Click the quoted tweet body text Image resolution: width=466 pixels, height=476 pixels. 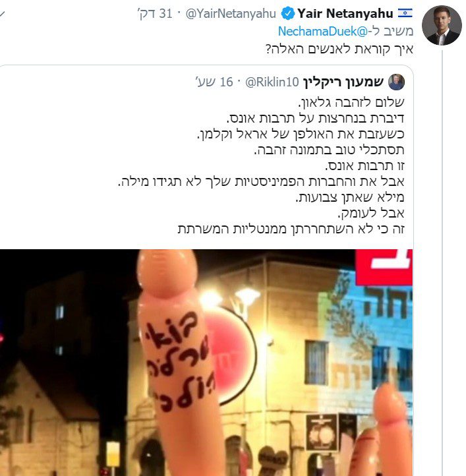[x=261, y=165]
